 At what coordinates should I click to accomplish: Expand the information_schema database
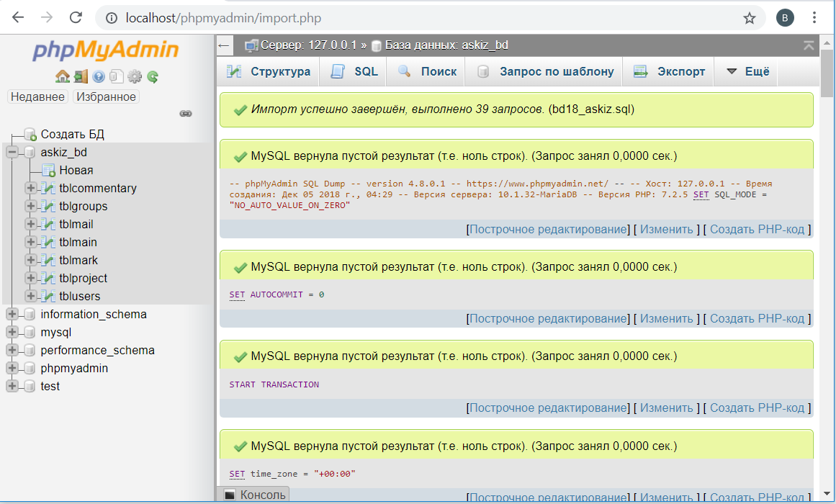point(12,314)
